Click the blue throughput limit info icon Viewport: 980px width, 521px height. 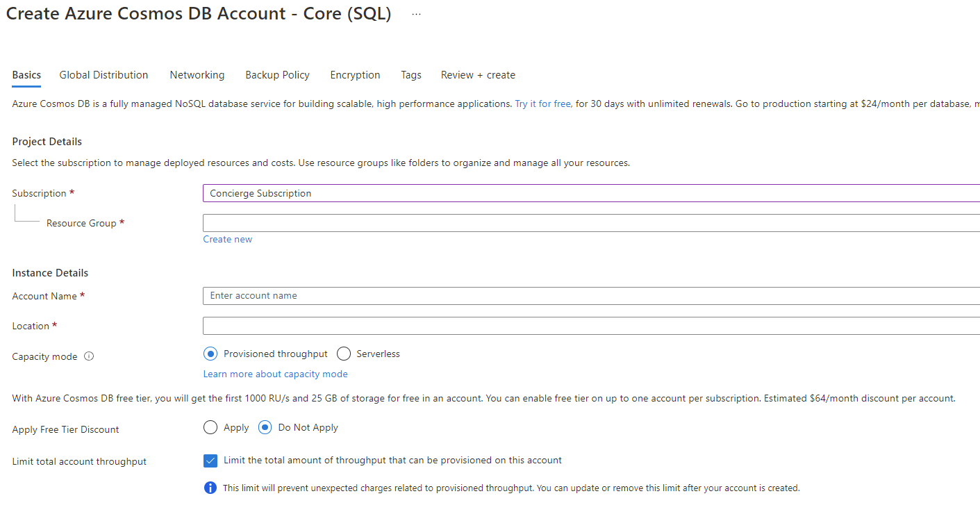tap(210, 488)
